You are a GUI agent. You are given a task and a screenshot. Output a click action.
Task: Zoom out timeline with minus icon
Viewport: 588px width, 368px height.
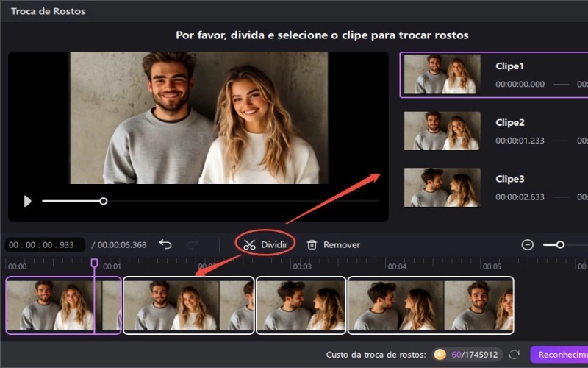[x=527, y=245]
